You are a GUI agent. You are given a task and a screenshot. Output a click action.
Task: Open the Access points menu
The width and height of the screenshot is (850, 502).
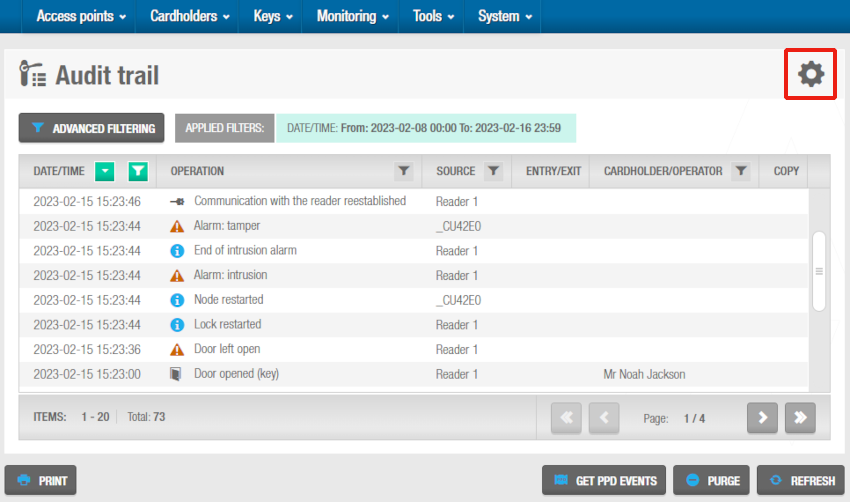[81, 16]
